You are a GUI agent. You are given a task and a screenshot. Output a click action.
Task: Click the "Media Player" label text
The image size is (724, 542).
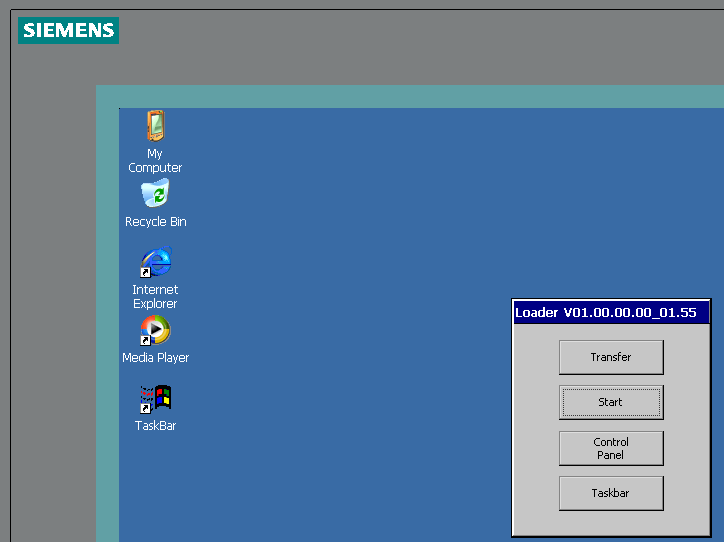[x=156, y=357]
